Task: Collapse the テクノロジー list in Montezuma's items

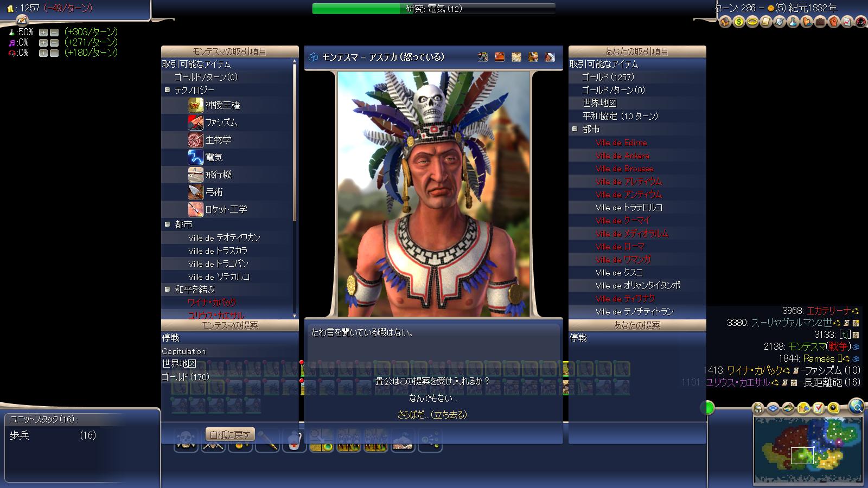Action: pyautogui.click(x=167, y=90)
